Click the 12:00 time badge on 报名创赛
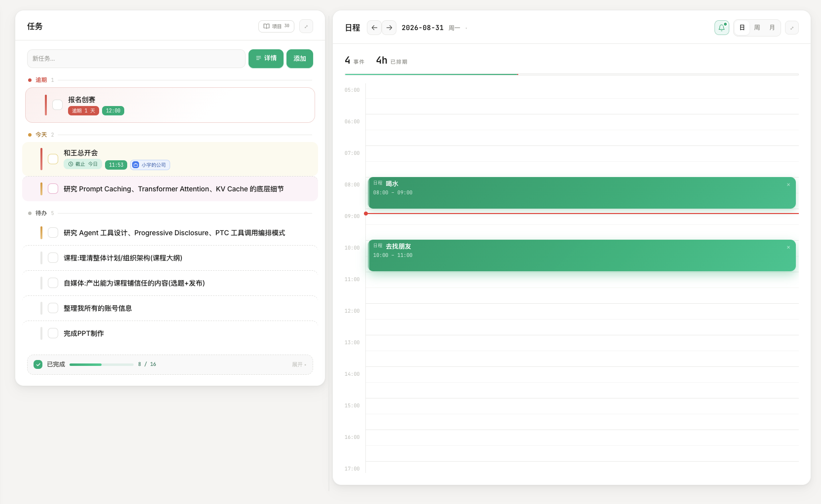The width and height of the screenshot is (821, 504). point(113,111)
